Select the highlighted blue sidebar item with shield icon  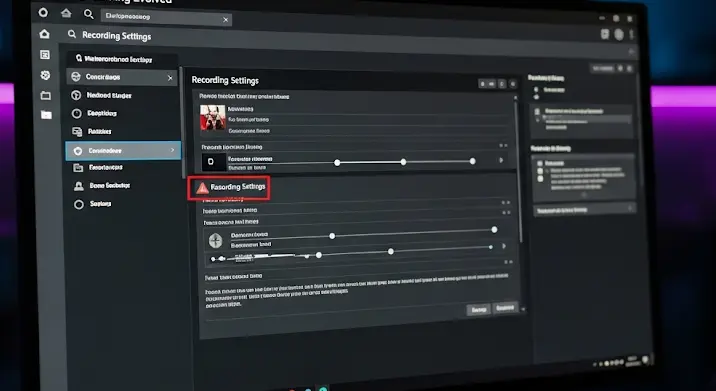123,150
